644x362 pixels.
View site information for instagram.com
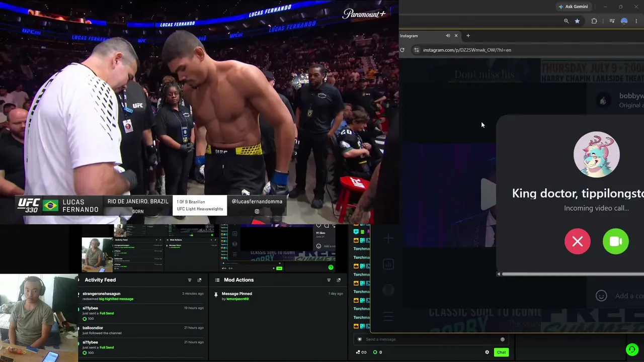pos(416,50)
